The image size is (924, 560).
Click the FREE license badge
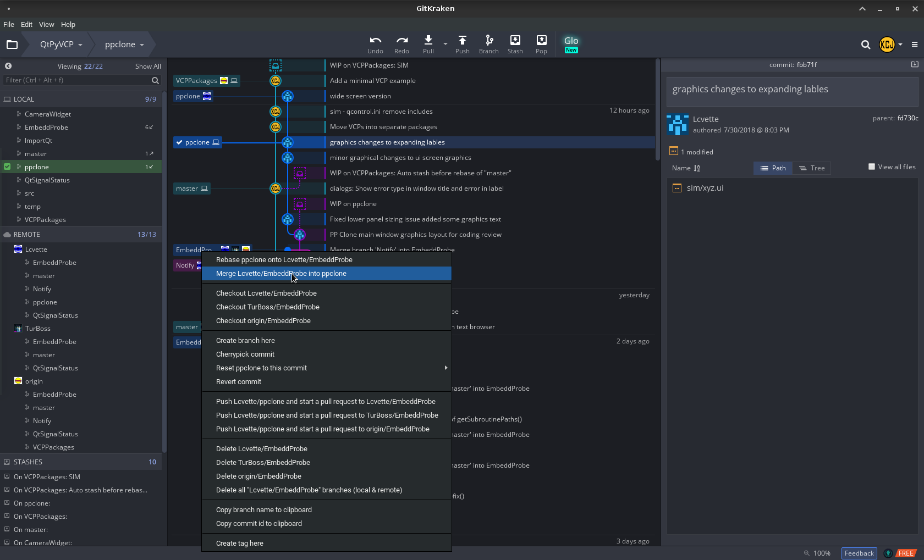[x=906, y=553]
